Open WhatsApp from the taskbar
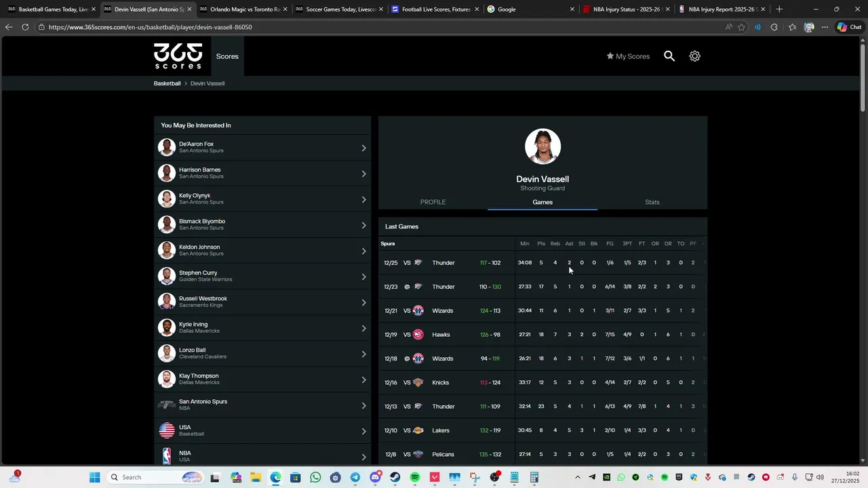This screenshot has width=868, height=488. [315, 477]
